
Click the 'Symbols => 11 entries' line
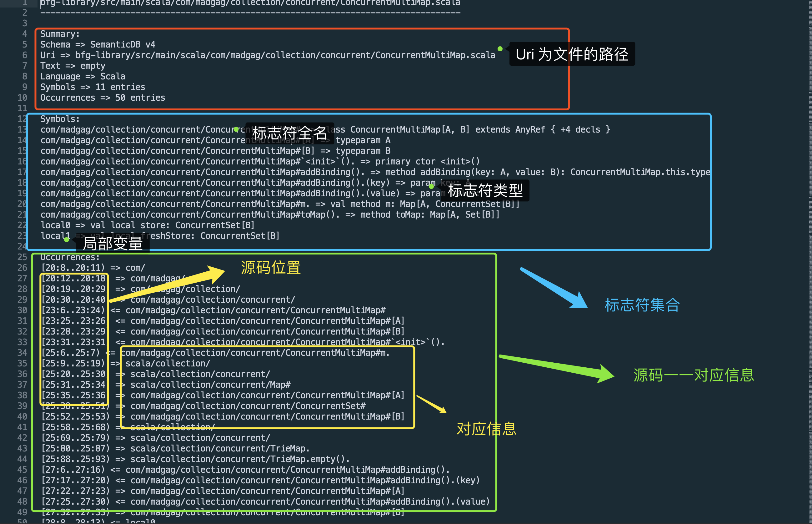click(x=93, y=87)
